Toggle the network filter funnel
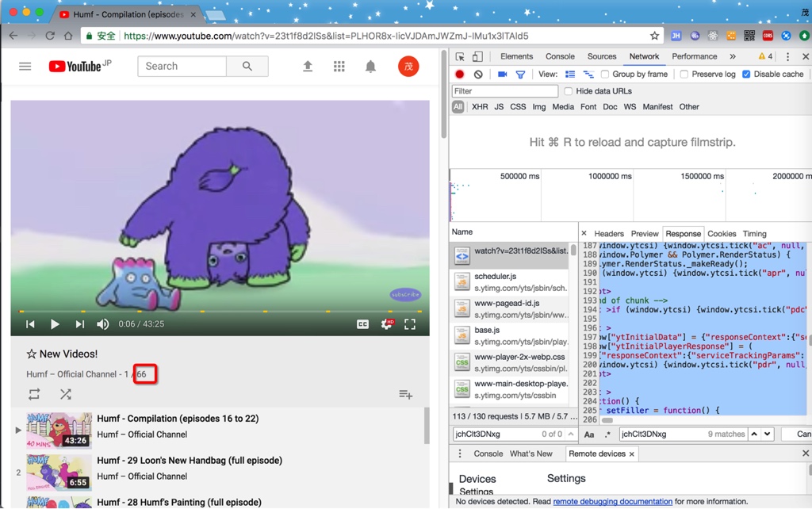This screenshot has height=509, width=812. point(520,75)
